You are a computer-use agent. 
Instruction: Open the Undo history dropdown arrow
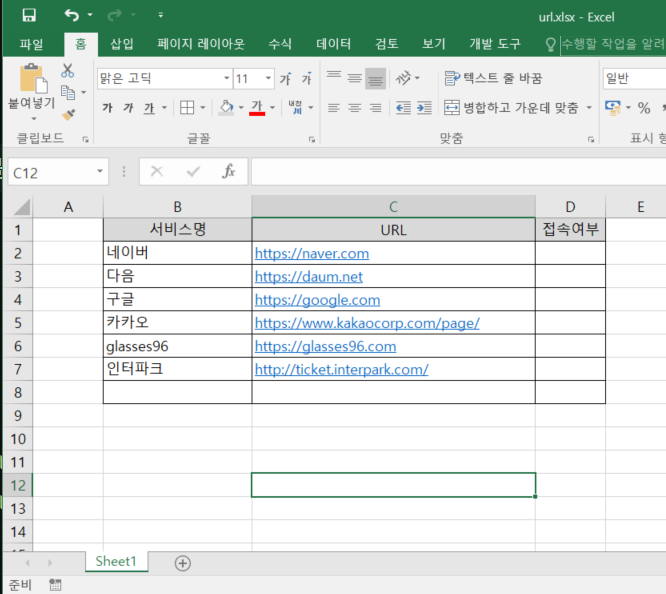(90, 15)
